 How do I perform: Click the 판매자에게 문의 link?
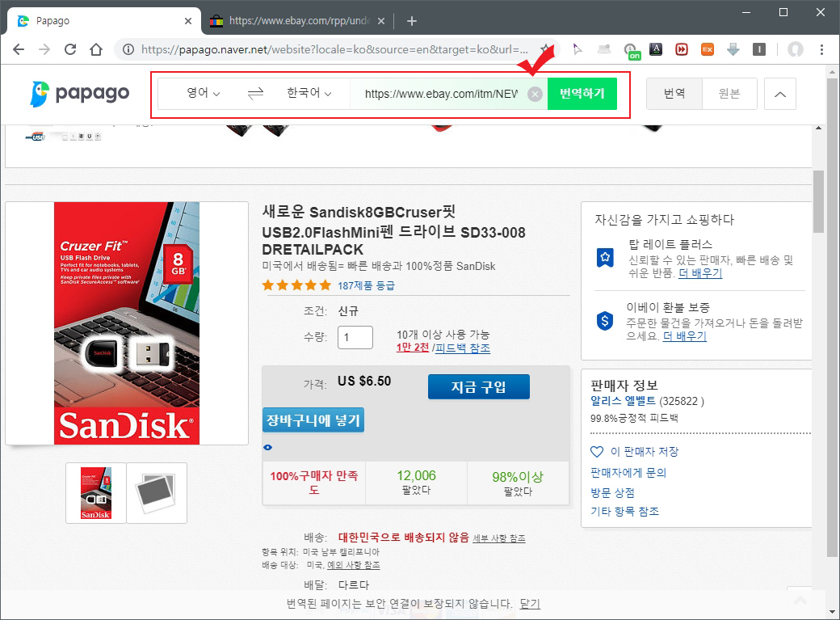pos(628,473)
